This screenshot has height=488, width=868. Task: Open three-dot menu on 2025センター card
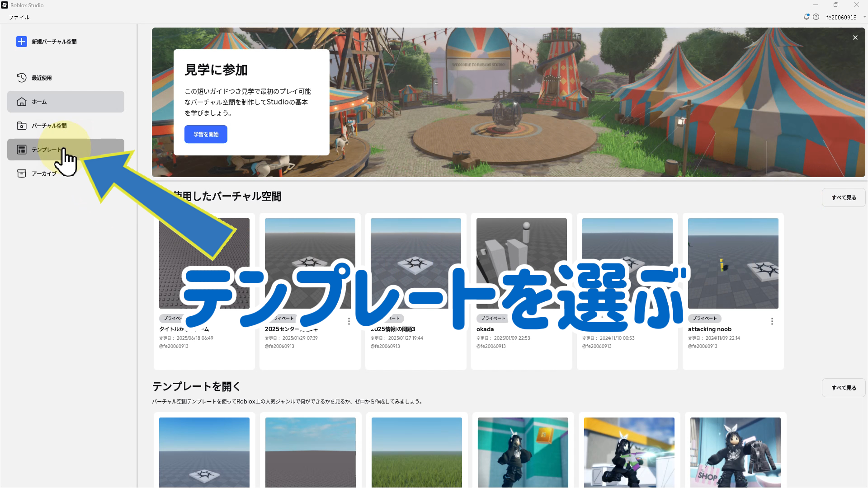click(349, 321)
